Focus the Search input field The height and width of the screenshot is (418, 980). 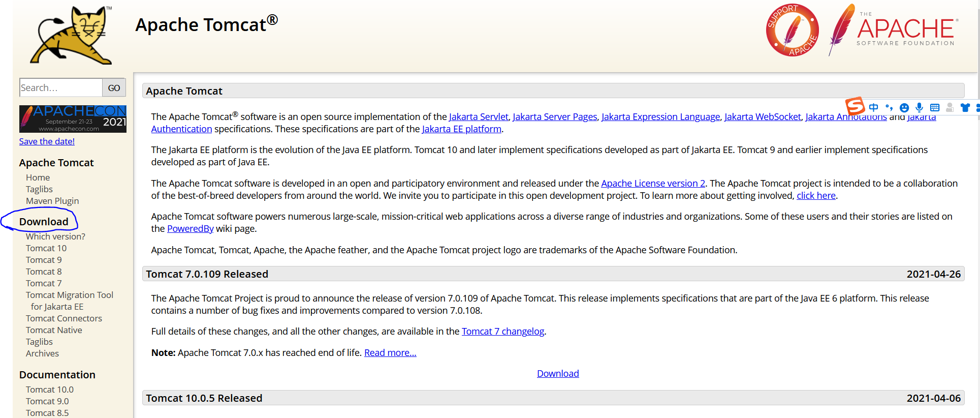pyautogui.click(x=61, y=87)
